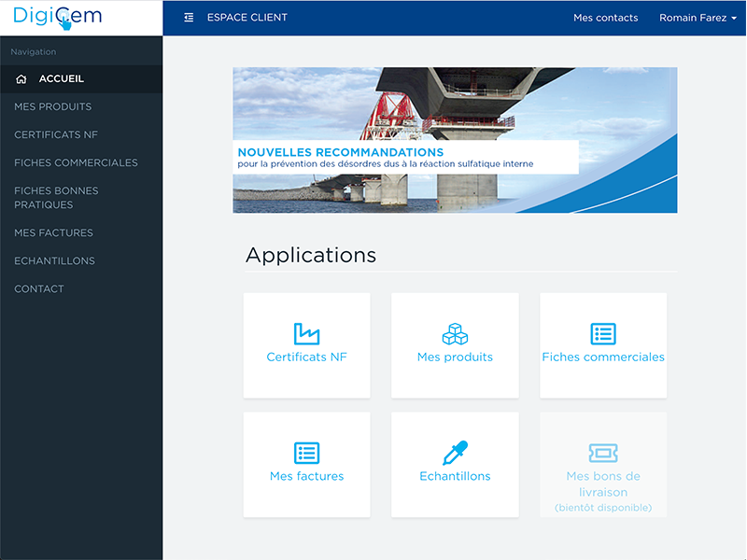Click the list icon on Fiches commerciales card
Image resolution: width=747 pixels, height=560 pixels.
[x=603, y=333]
